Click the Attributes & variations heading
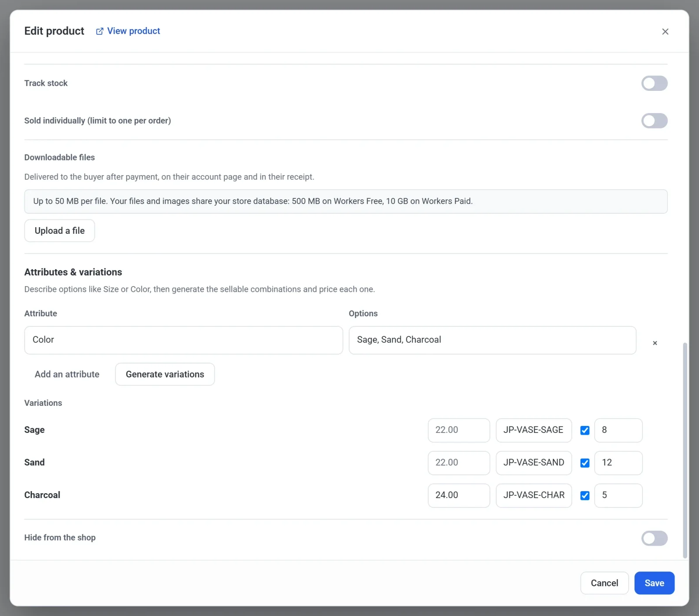The width and height of the screenshot is (699, 616). click(x=73, y=272)
